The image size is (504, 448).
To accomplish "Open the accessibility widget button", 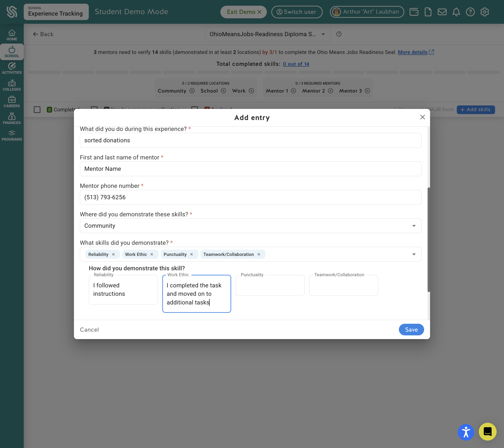I will (x=466, y=432).
